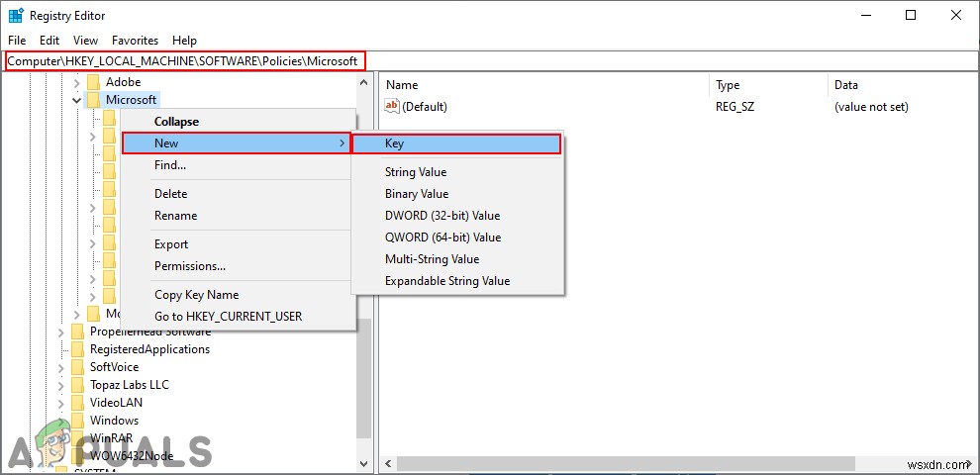Select Copy Key Name entry
Image resolution: width=980 pixels, height=475 pixels.
tap(196, 295)
